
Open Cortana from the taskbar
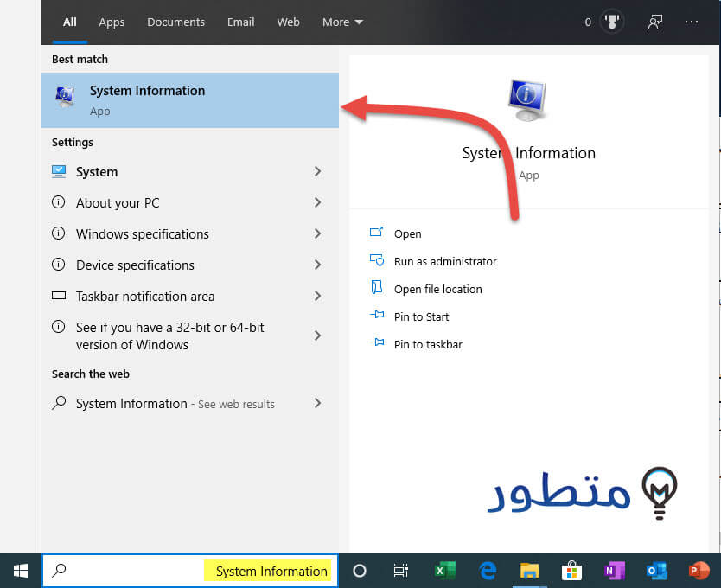click(359, 571)
